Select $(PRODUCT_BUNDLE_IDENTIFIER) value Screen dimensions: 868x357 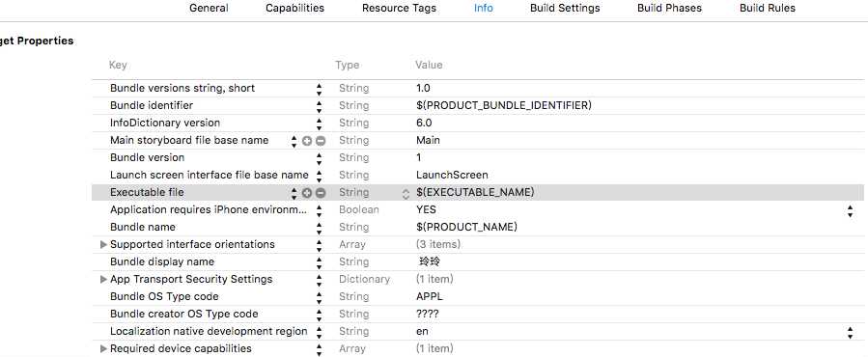click(504, 105)
